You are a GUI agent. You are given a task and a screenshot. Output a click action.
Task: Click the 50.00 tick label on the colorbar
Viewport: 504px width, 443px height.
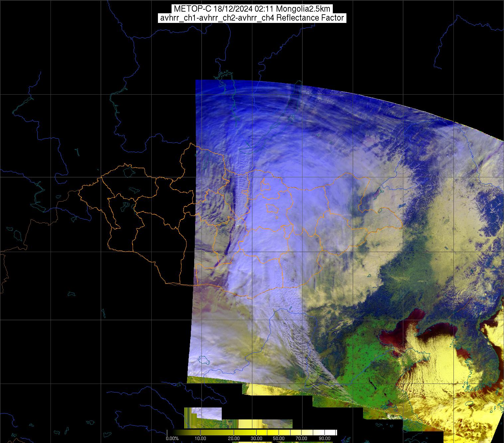(278, 439)
